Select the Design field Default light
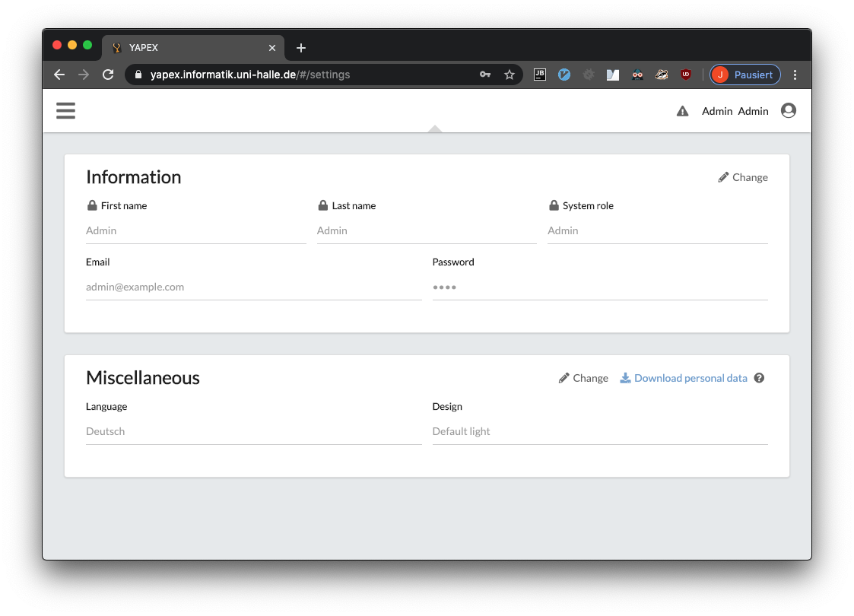Viewport: 854px width, 616px height. (599, 431)
